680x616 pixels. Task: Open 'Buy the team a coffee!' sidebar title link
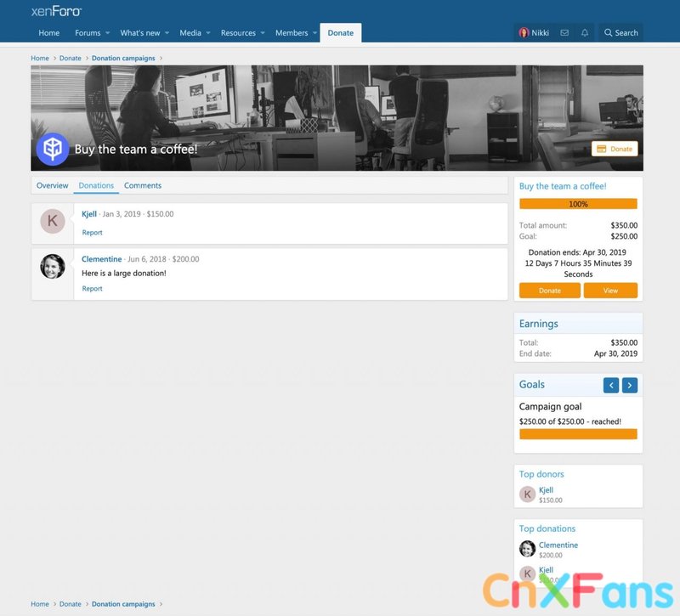coord(563,186)
